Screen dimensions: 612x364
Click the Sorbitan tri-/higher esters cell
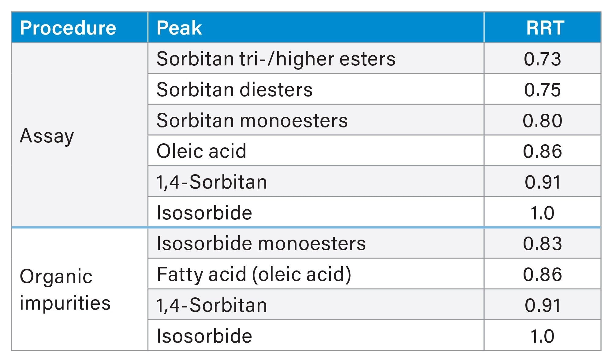(276, 58)
